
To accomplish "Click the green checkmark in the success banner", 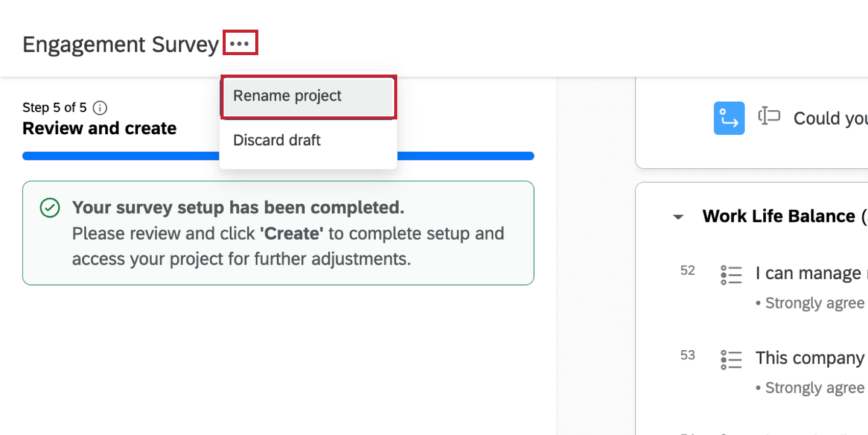I will pyautogui.click(x=50, y=207).
